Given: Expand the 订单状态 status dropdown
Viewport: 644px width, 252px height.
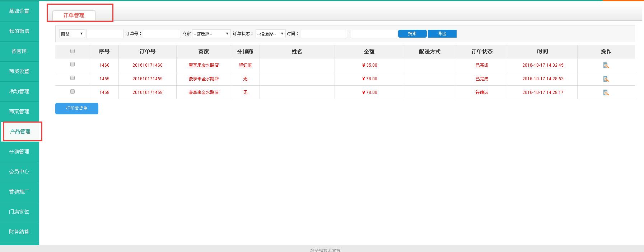Looking at the screenshot, I should 270,34.
